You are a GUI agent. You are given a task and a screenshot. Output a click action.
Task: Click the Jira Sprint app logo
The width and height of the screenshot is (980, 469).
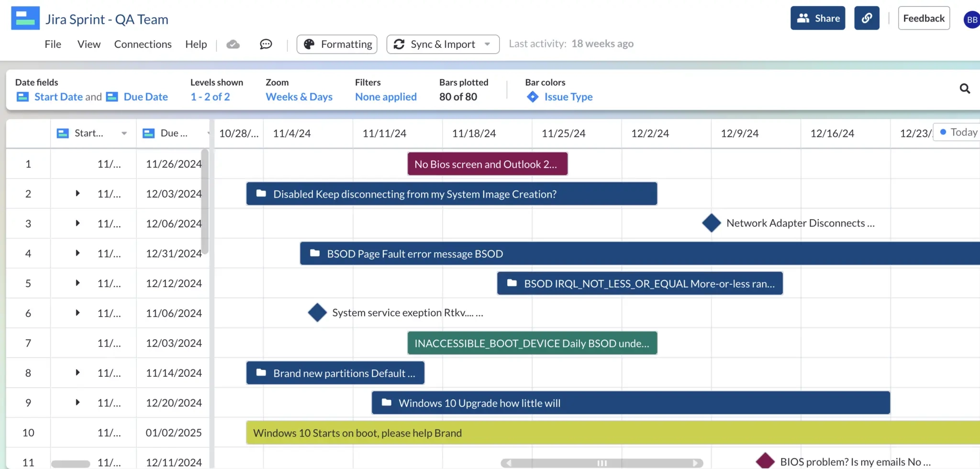25,18
